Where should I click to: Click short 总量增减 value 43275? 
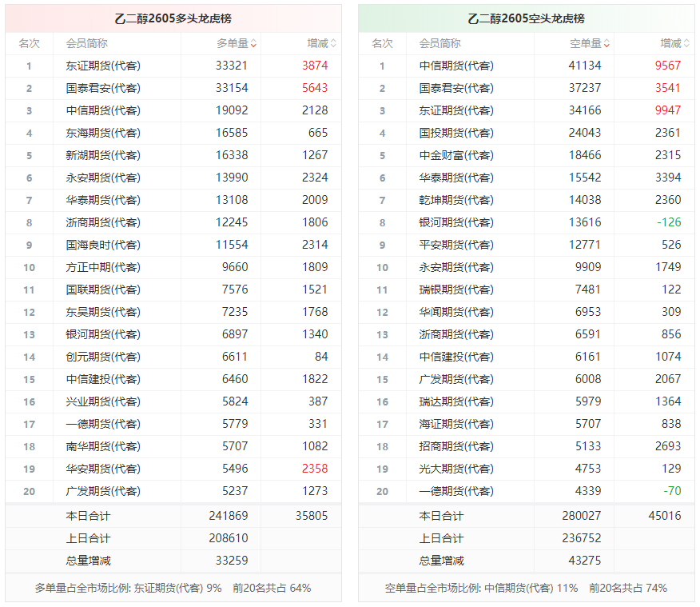pos(584,561)
